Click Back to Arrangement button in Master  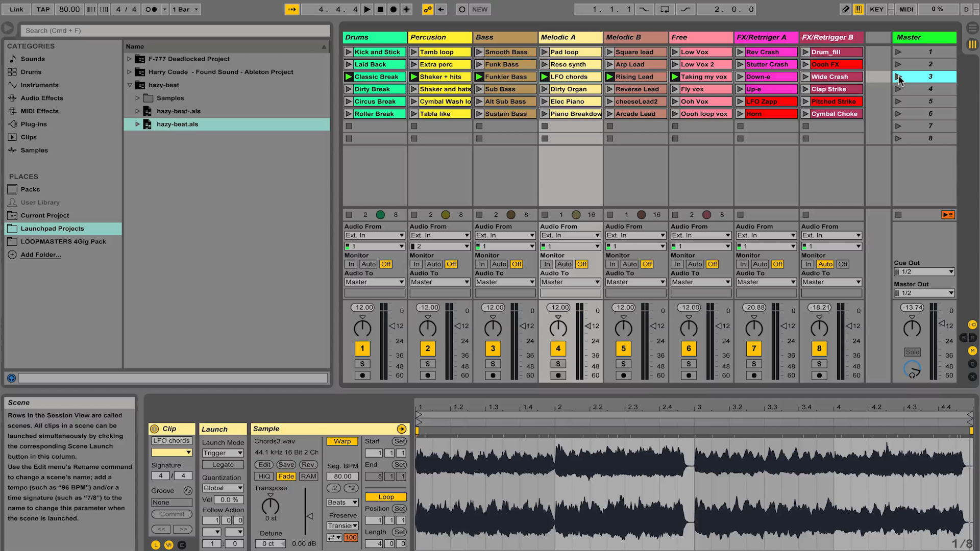948,215
